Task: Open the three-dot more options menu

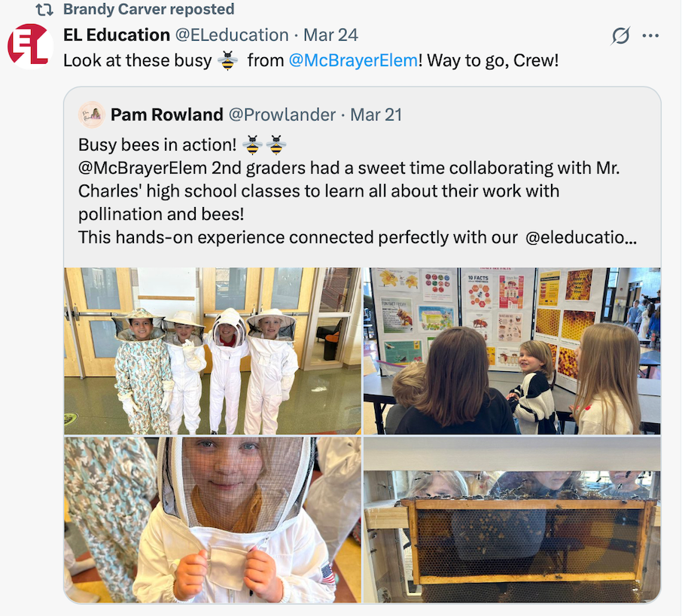Action: [x=650, y=36]
